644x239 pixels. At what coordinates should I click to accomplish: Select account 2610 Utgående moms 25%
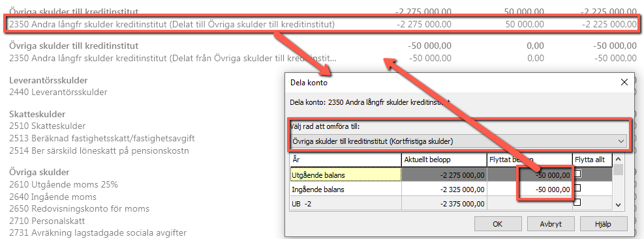tap(63, 184)
